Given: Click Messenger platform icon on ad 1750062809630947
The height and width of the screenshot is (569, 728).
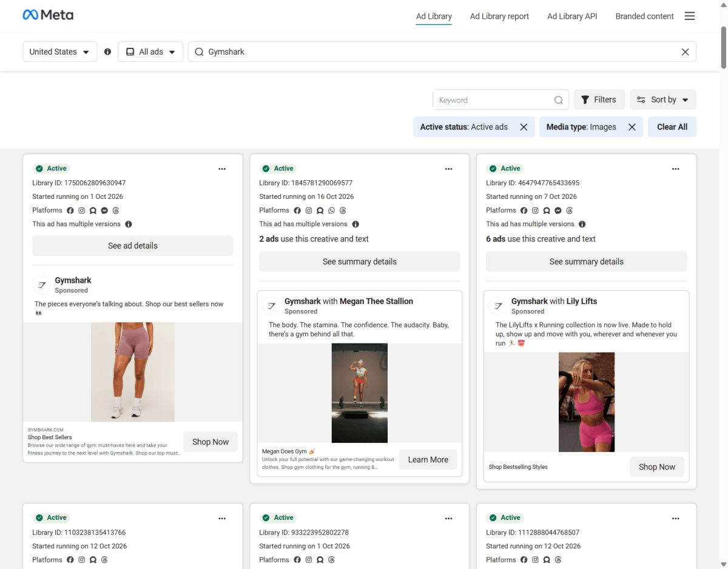Looking at the screenshot, I should click(x=105, y=210).
